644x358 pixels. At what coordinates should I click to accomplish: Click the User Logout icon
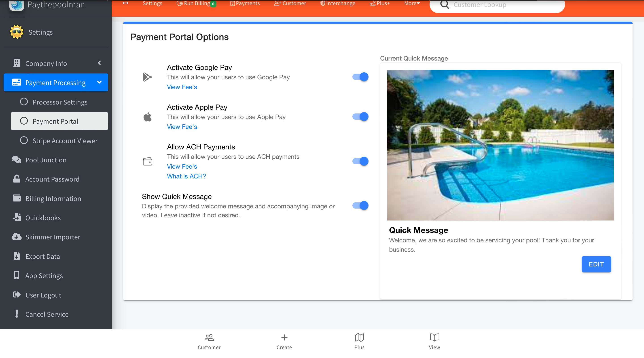17,295
